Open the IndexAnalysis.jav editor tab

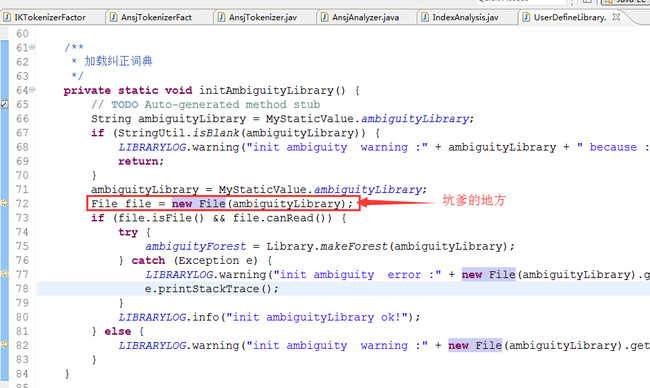[x=465, y=17]
